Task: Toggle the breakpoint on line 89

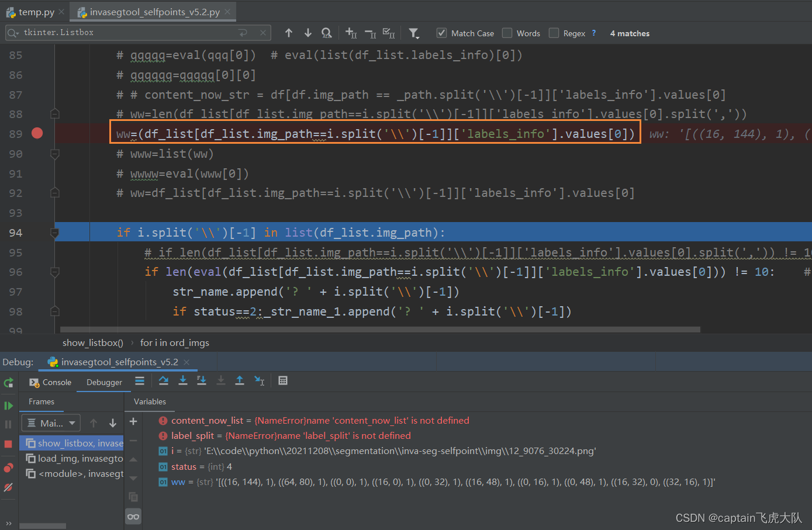Action: coord(37,133)
